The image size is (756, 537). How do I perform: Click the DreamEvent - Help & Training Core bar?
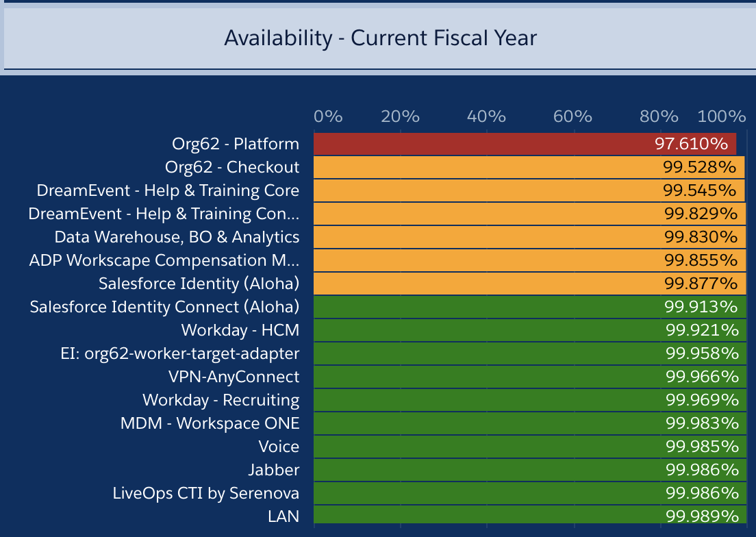point(529,190)
